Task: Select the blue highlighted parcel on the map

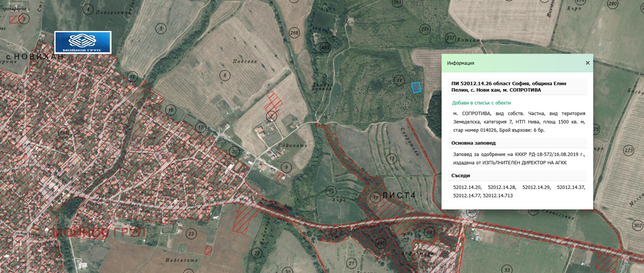Action: [x=416, y=87]
